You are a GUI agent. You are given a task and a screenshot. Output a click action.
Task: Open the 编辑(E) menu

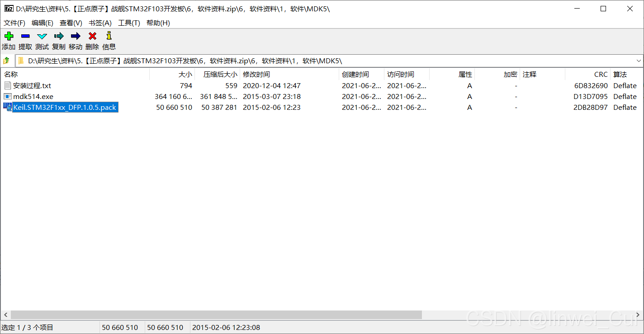pos(43,23)
